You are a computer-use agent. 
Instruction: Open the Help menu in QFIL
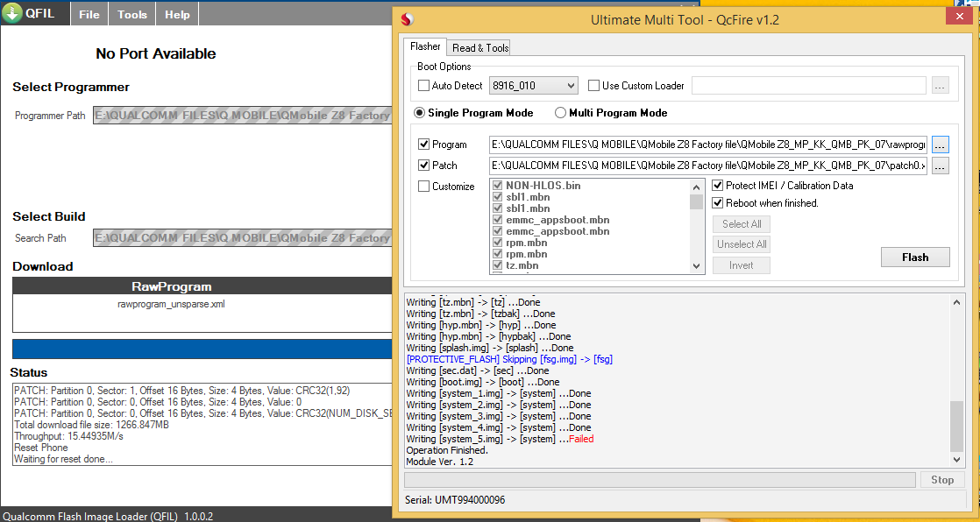(177, 14)
